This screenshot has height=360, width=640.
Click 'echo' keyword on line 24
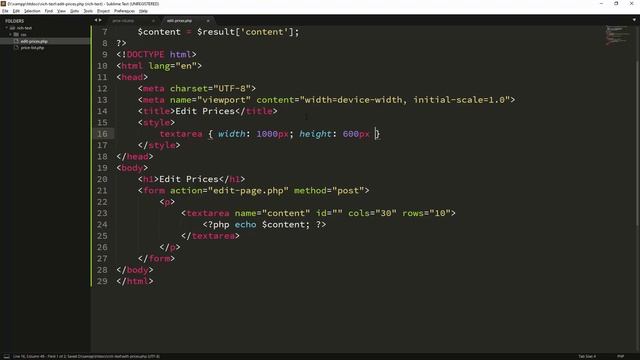[245, 224]
